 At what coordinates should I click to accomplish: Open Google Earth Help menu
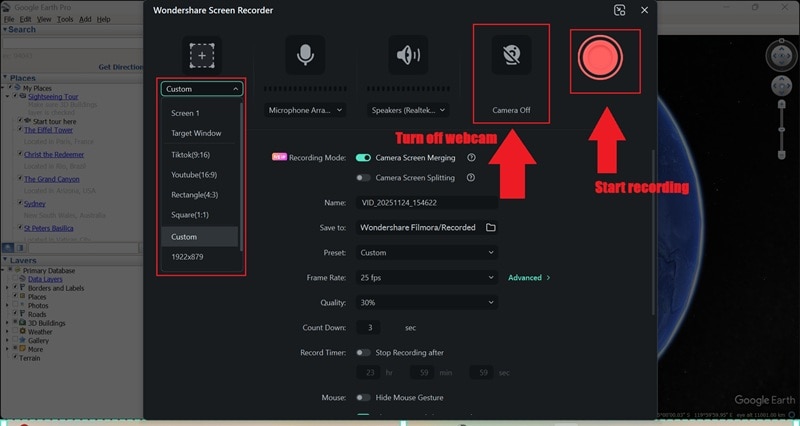[104, 19]
